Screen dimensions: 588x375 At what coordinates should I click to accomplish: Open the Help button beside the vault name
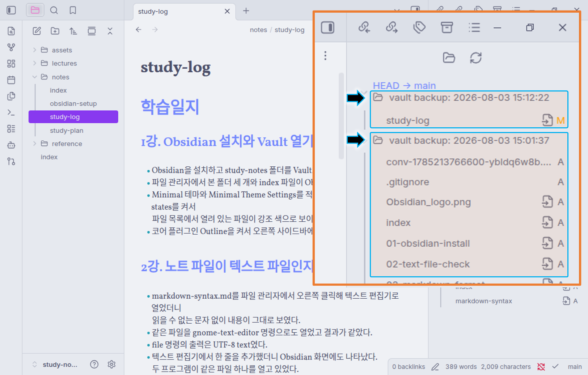coord(94,365)
